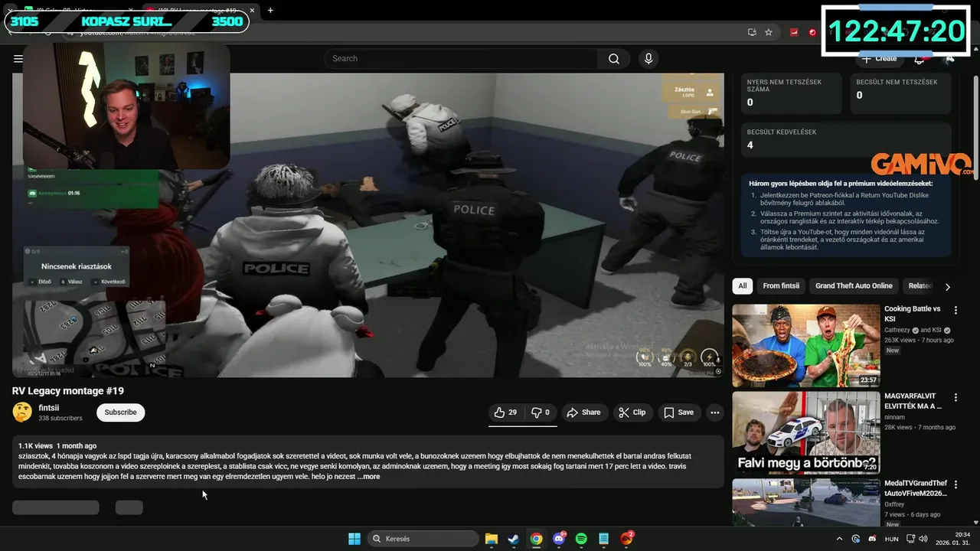Clip the video with scissors button

point(632,412)
